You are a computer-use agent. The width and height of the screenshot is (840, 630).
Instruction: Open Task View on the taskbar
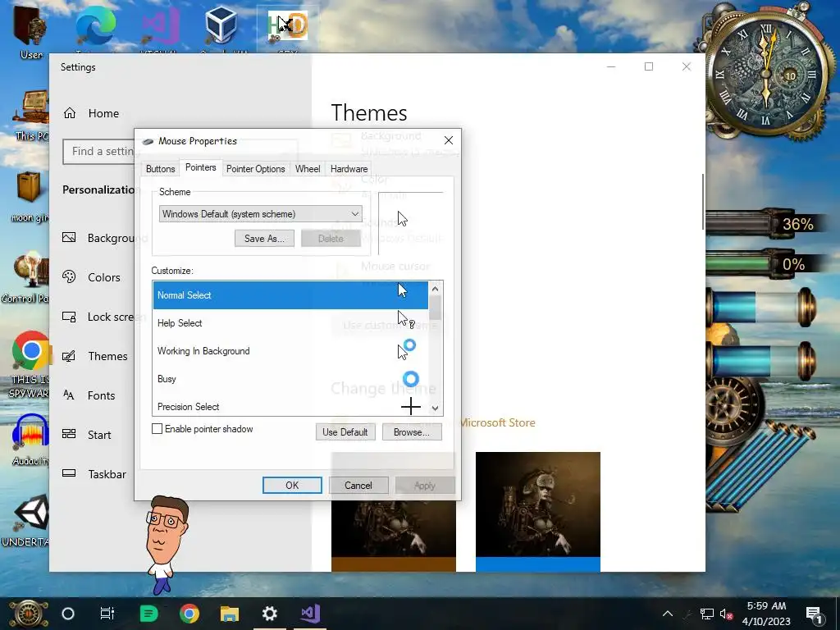107,614
